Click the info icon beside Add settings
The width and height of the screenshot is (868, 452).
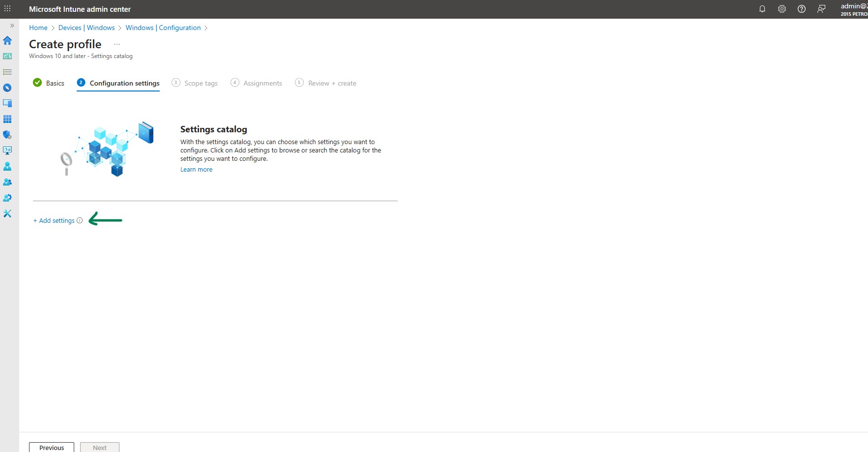(80, 220)
